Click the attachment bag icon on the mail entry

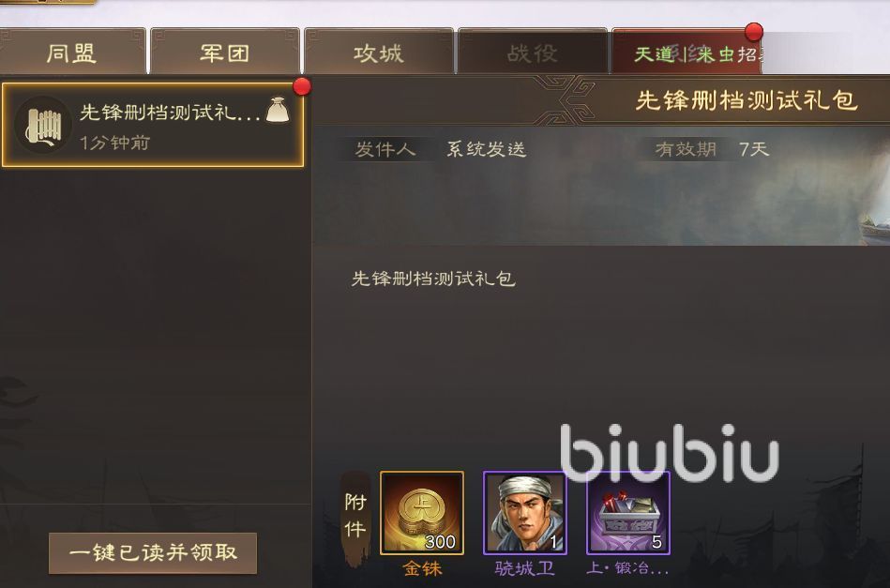coord(278,110)
